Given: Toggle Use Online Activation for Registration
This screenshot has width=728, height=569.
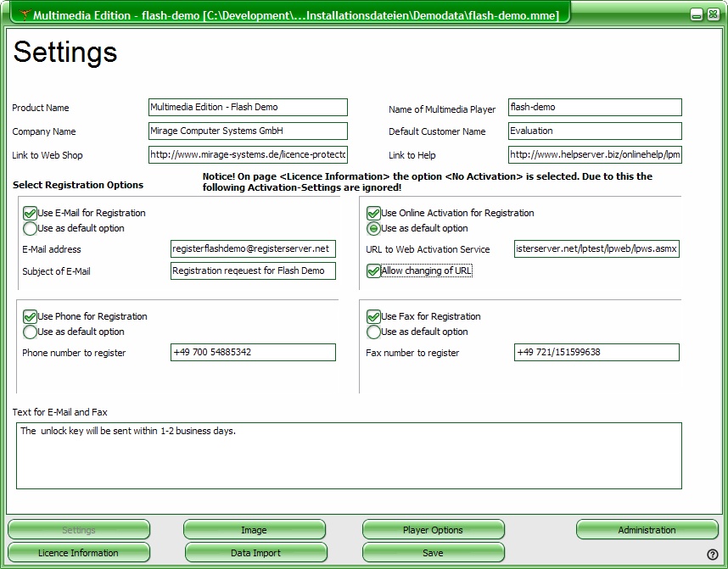Looking at the screenshot, I should [373, 214].
